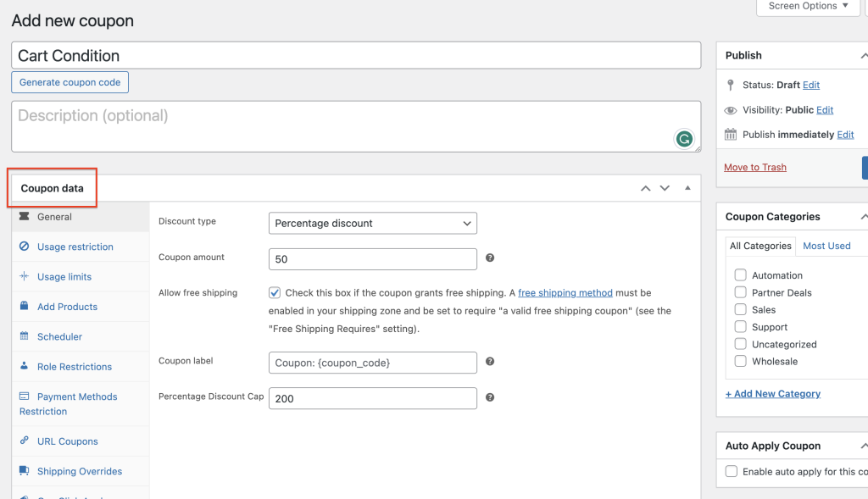
Task: Open URL Coupons tab
Action: pyautogui.click(x=81, y=441)
